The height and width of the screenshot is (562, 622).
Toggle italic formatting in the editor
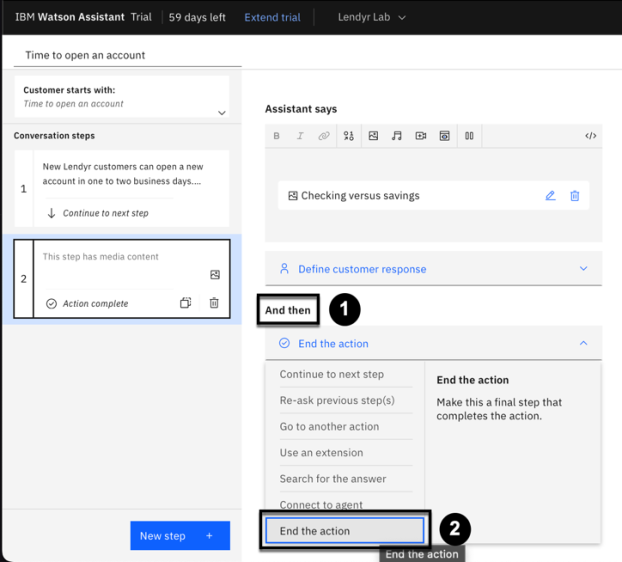coord(300,136)
